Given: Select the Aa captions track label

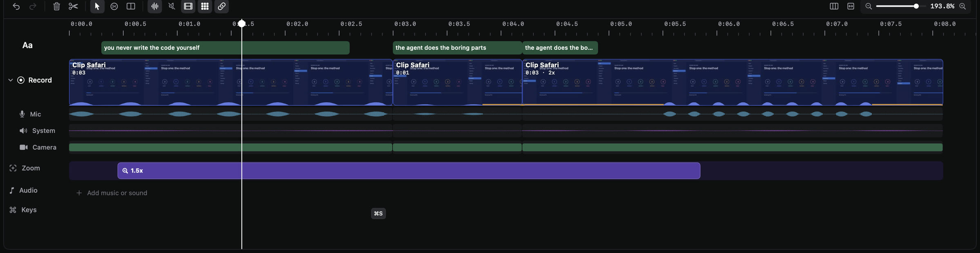Looking at the screenshot, I should (x=27, y=45).
